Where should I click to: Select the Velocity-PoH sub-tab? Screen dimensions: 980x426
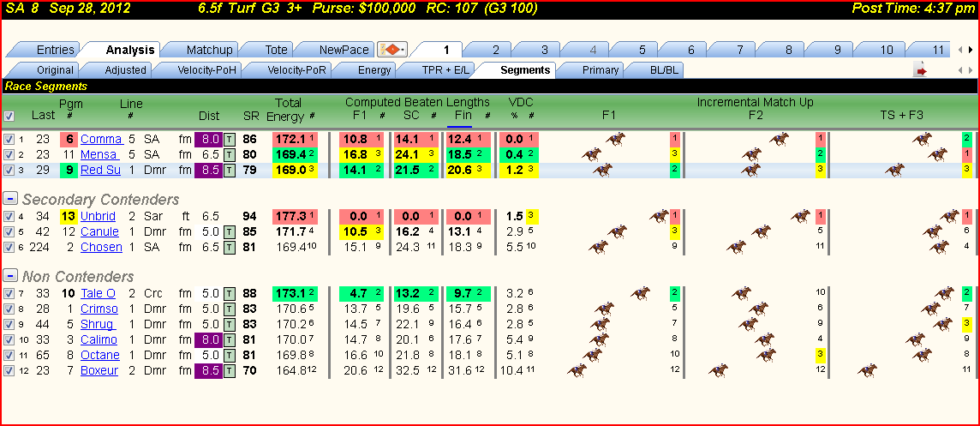tap(206, 70)
